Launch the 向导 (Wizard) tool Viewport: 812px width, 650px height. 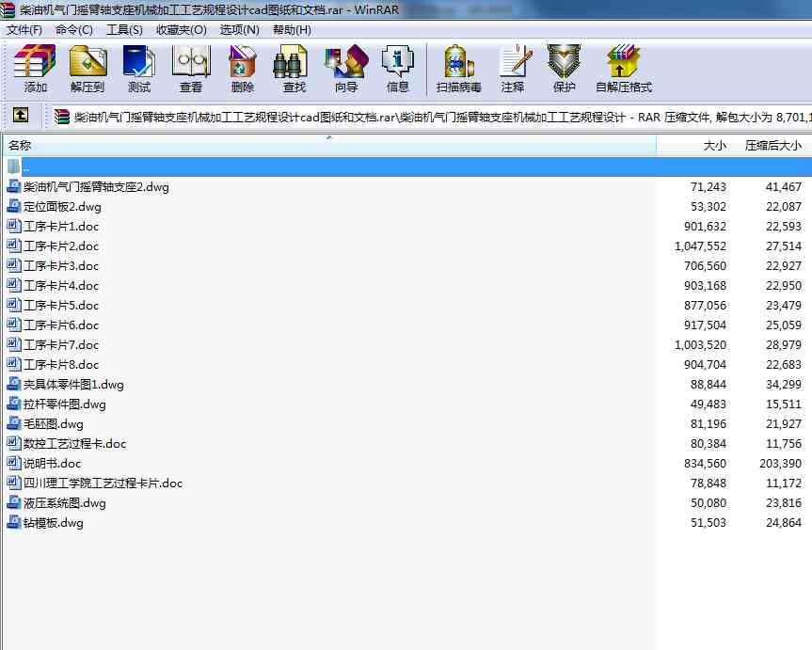346,61
